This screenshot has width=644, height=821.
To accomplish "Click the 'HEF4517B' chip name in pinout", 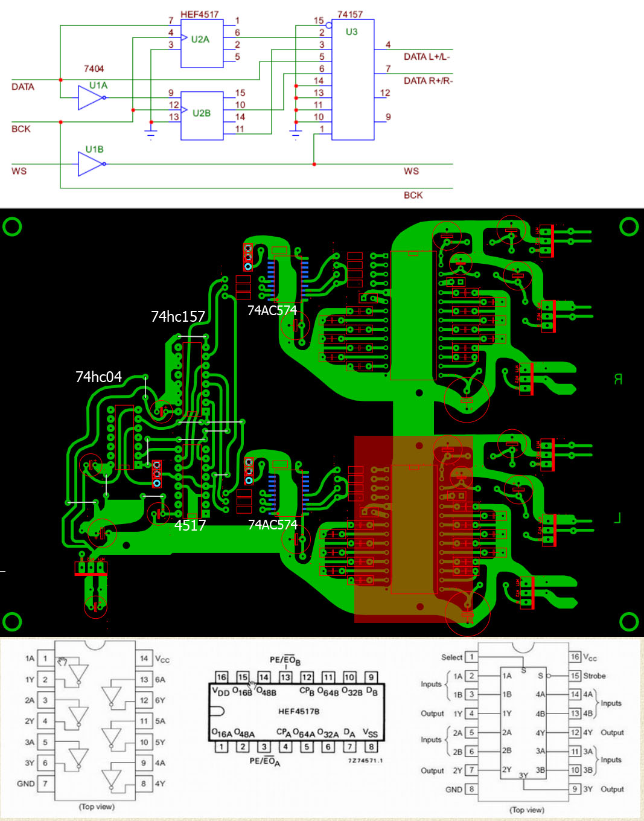I will [x=299, y=711].
